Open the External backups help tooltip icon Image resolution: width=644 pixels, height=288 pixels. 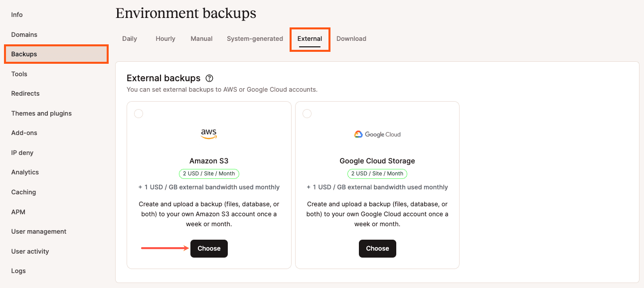209,78
